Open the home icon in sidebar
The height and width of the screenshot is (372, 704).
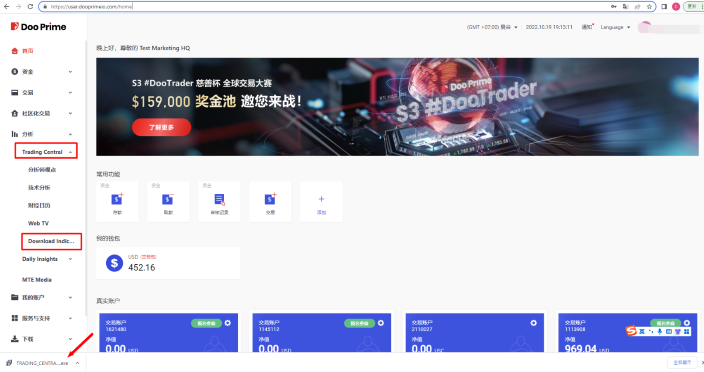coord(14,51)
